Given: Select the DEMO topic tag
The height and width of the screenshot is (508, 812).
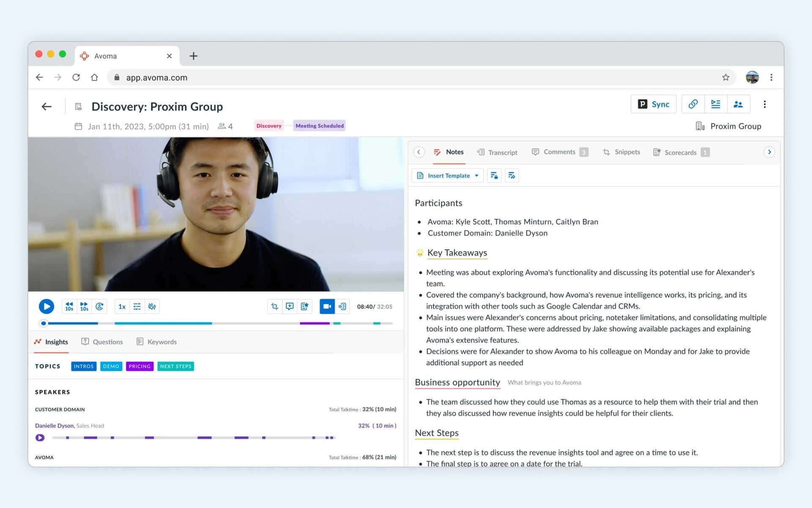Looking at the screenshot, I should tap(111, 367).
